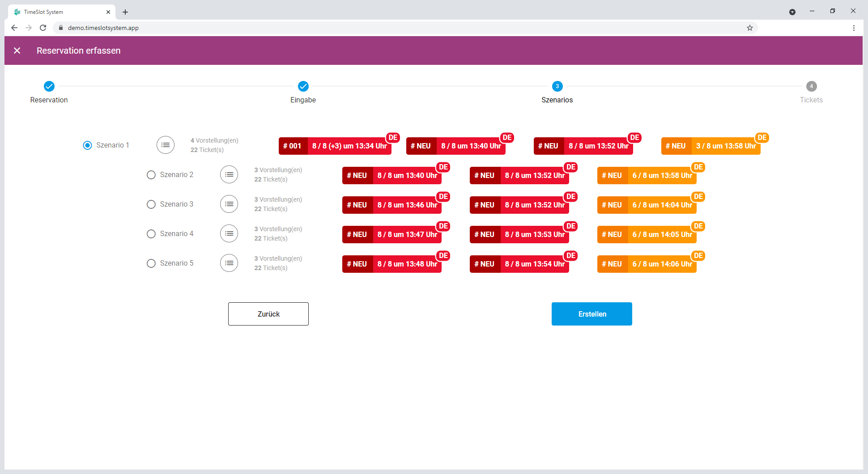
Task: Open the details list for Szenario 2
Action: click(229, 174)
